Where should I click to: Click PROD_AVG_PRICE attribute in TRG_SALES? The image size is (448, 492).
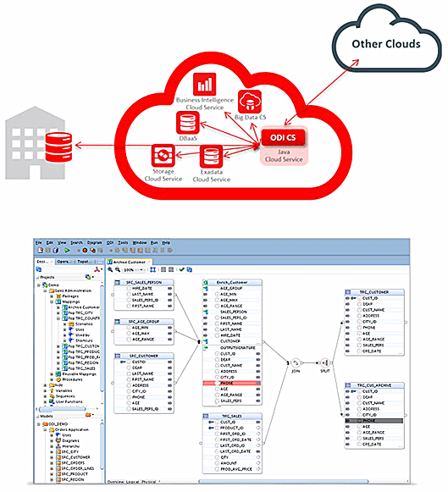click(x=236, y=469)
